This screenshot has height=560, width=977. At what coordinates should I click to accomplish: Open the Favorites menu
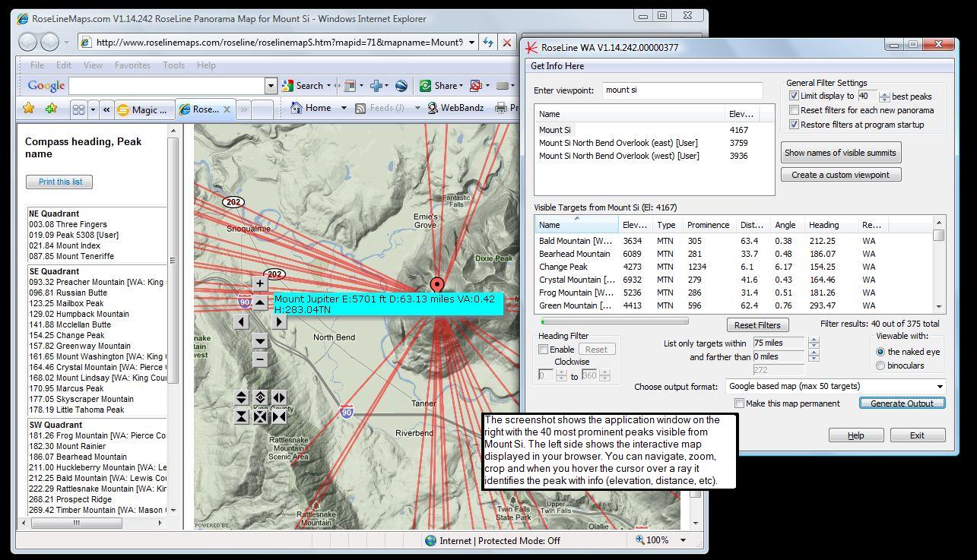(x=132, y=65)
